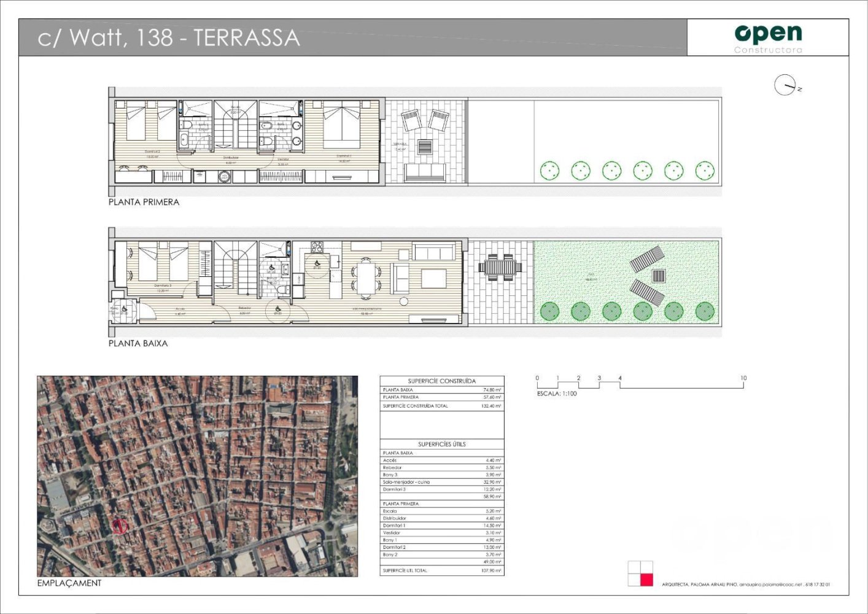
Task: Click the arnaupino.paloma@coac.net email address
Action: (770, 585)
